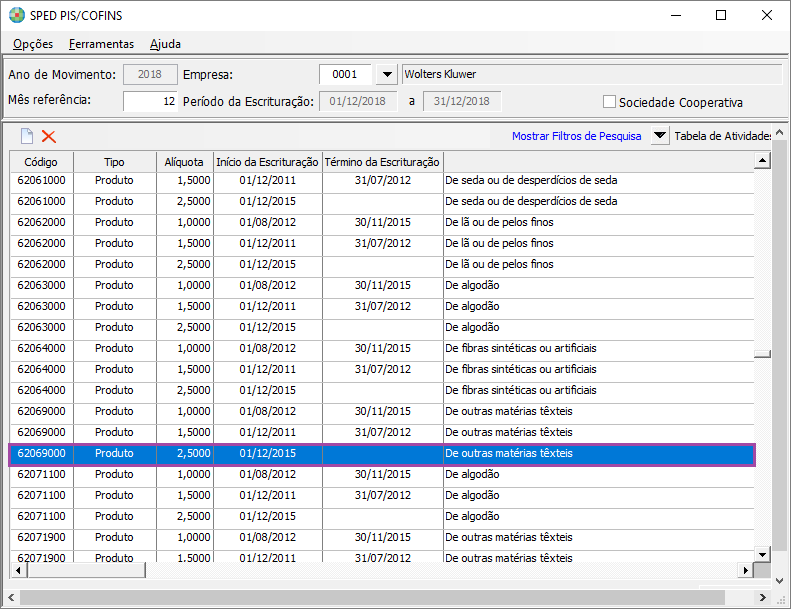Viewport: 791px width, 609px height.
Task: Click the Início da Escrituração column header
Action: point(267,162)
